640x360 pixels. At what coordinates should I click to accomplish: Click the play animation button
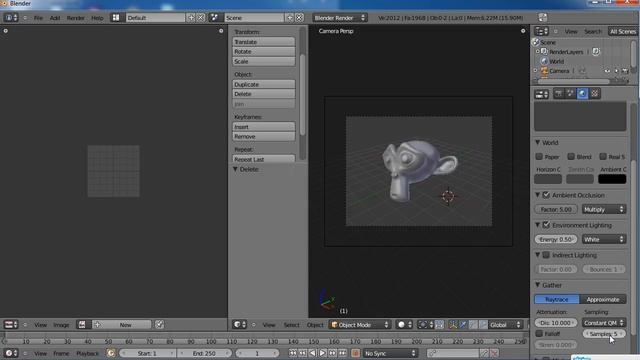pyautogui.click(x=322, y=353)
